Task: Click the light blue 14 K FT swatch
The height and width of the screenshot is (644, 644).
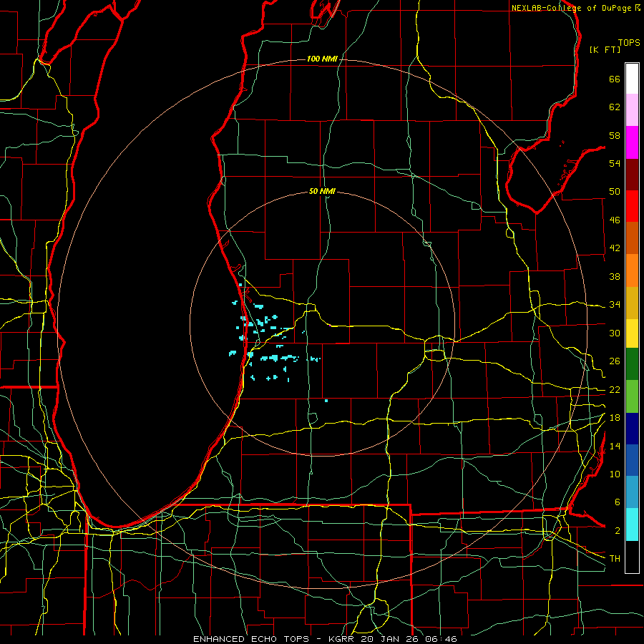Action: click(632, 492)
